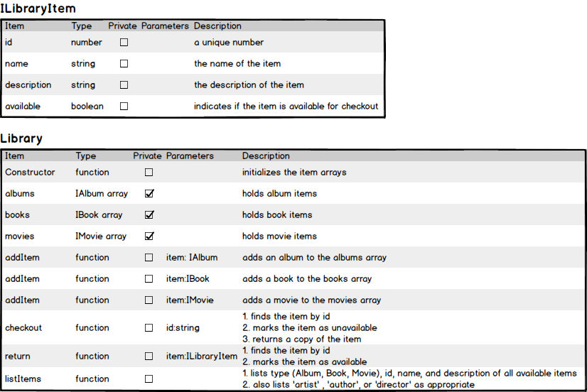
Task: Click the 'available' item cell
Action: click(x=23, y=107)
